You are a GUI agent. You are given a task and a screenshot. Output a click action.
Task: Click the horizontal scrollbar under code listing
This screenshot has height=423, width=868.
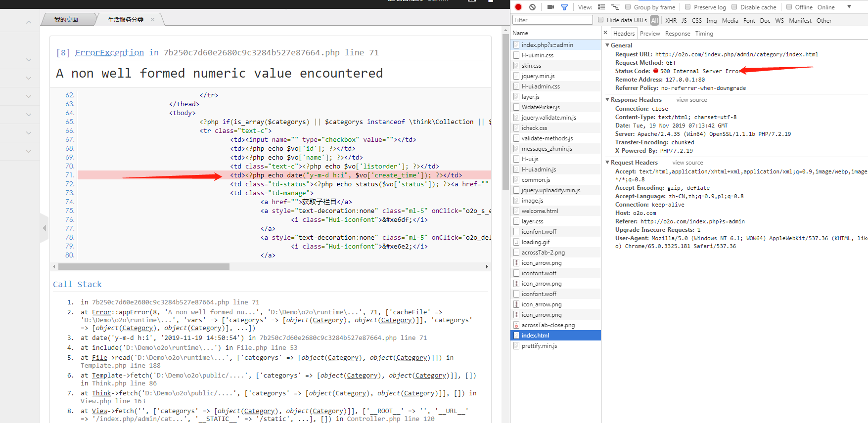tap(143, 266)
